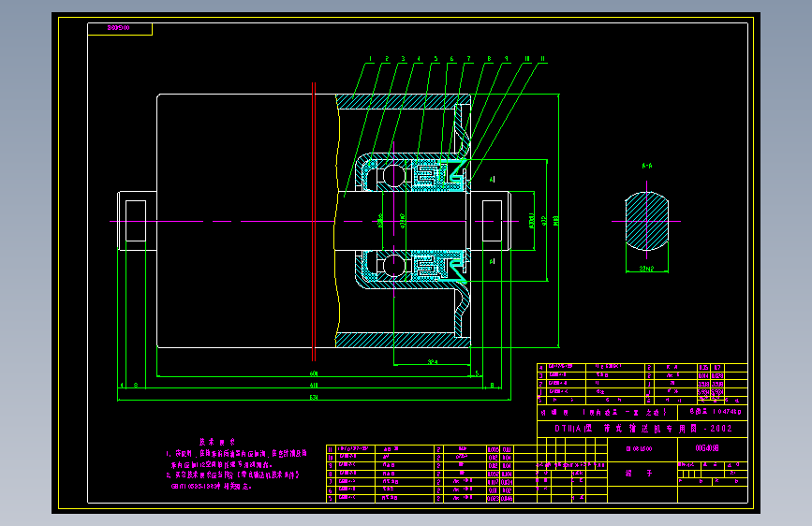Select the hatched A-A shaft cross-section

(647, 221)
